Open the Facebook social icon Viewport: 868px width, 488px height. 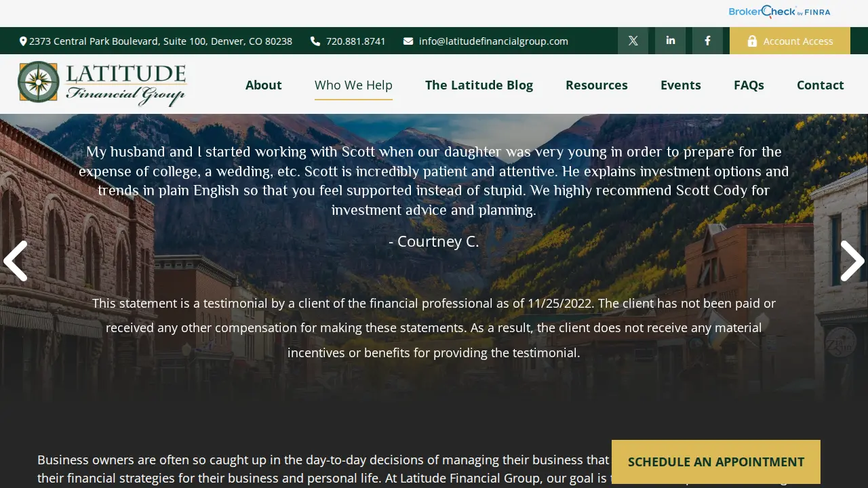[x=707, y=41]
